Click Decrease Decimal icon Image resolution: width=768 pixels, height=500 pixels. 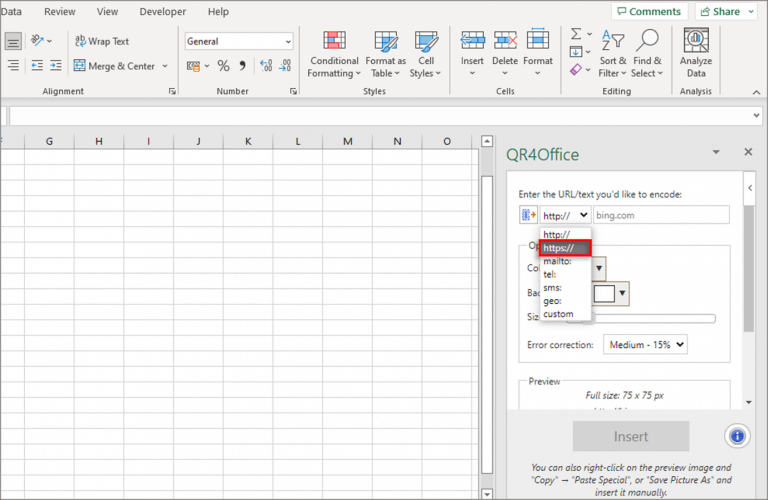285,66
